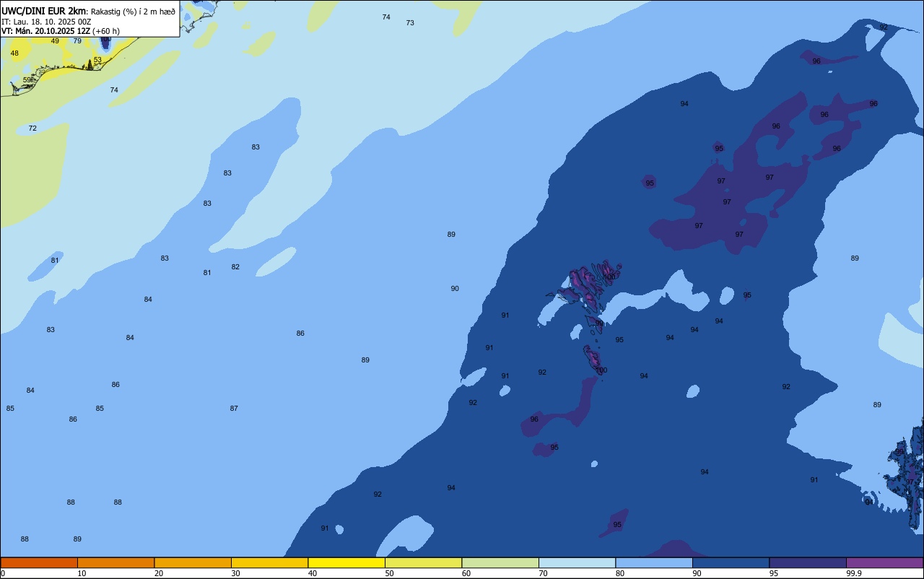
Task: Click the 30–40 legend color swatch
Action: [x=269, y=562]
